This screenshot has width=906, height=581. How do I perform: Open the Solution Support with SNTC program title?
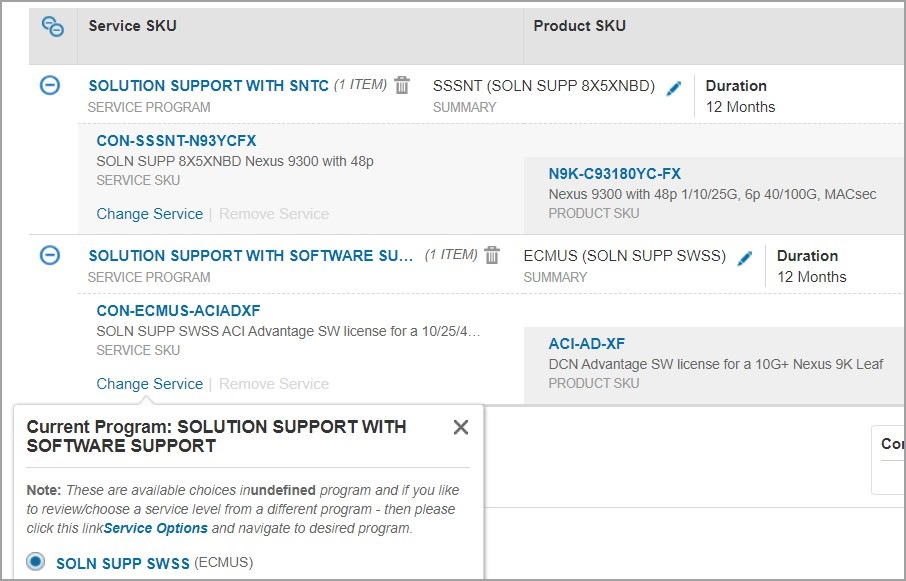208,86
